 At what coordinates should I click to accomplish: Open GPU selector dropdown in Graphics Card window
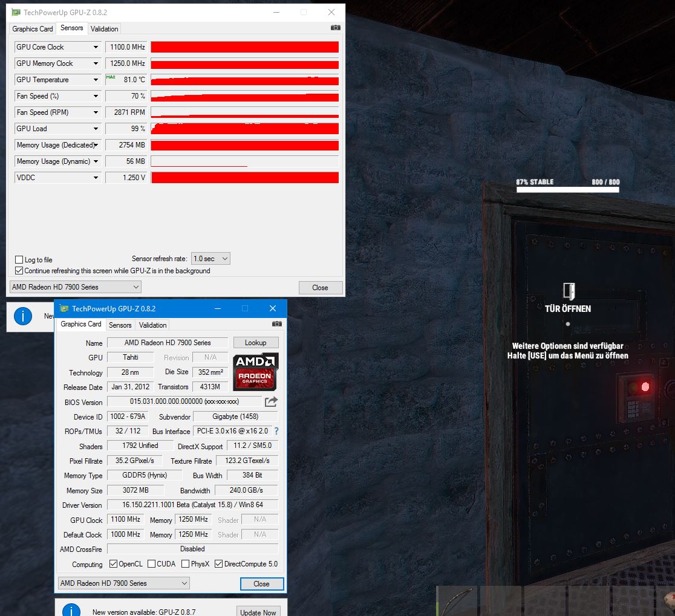(x=123, y=583)
